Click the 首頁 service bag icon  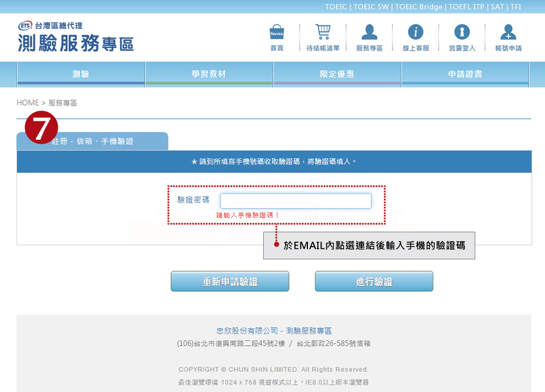point(277,33)
